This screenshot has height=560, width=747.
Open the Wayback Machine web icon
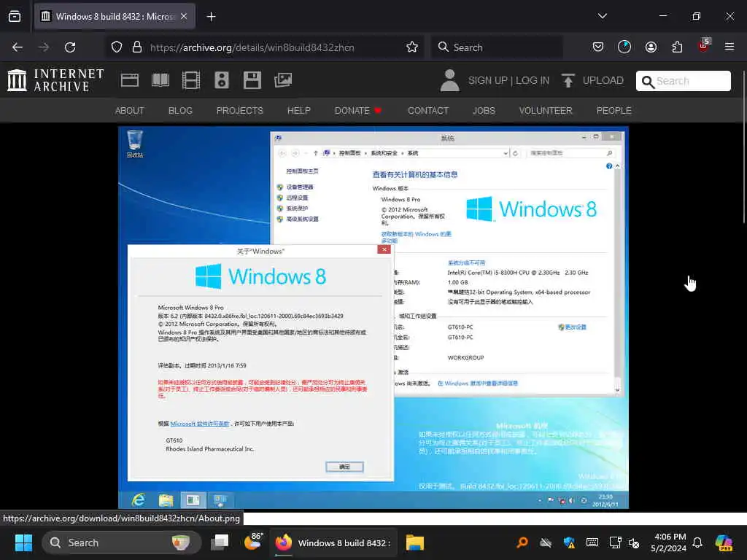[130, 80]
